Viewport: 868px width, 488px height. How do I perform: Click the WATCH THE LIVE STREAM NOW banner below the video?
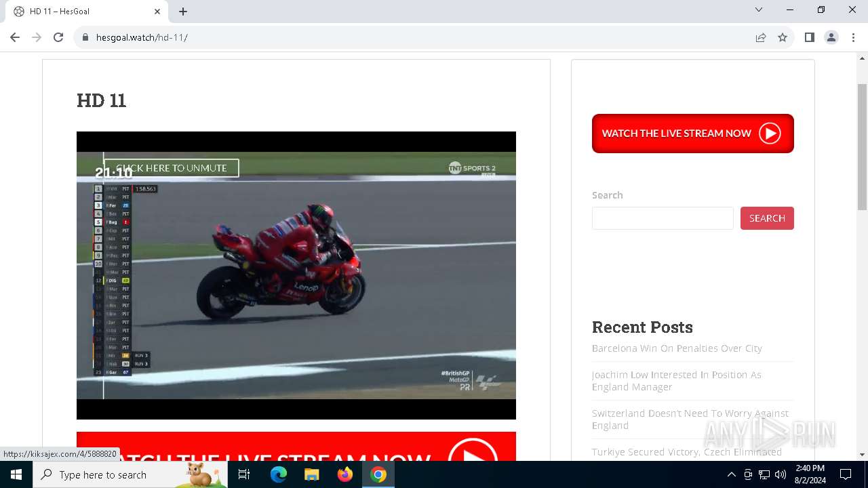(296, 446)
